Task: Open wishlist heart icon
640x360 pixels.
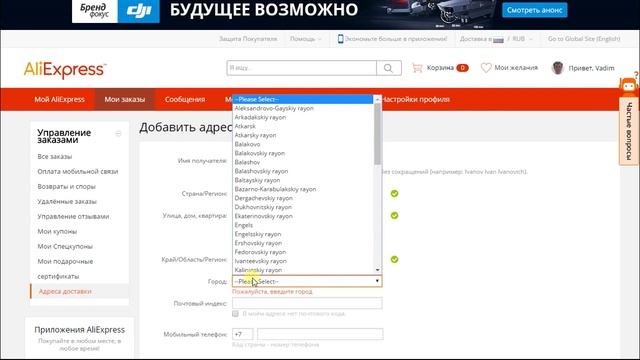Action: click(486, 68)
